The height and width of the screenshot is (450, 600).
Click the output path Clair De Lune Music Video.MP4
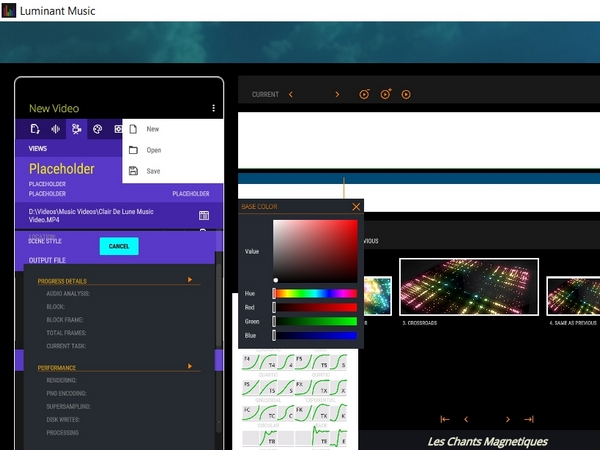[x=91, y=215]
